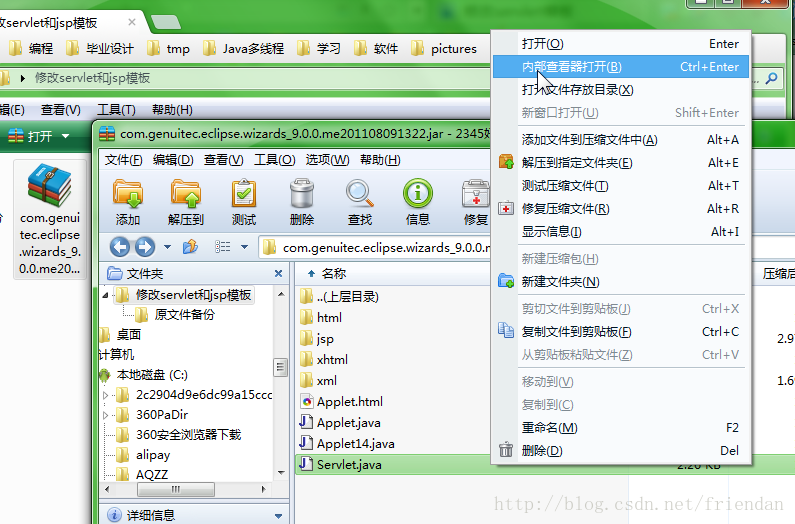The image size is (795, 524).
Task: Open the navigation history dropdown arrow
Action: pyautogui.click(x=167, y=247)
